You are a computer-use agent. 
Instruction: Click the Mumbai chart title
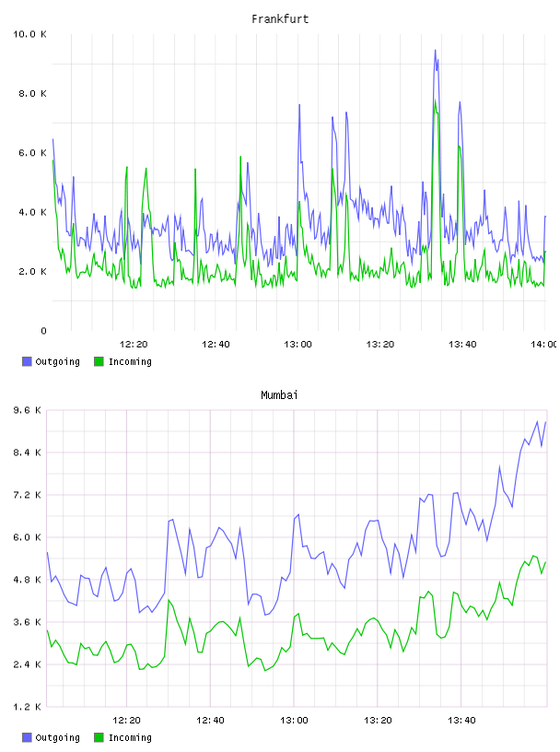279,395
